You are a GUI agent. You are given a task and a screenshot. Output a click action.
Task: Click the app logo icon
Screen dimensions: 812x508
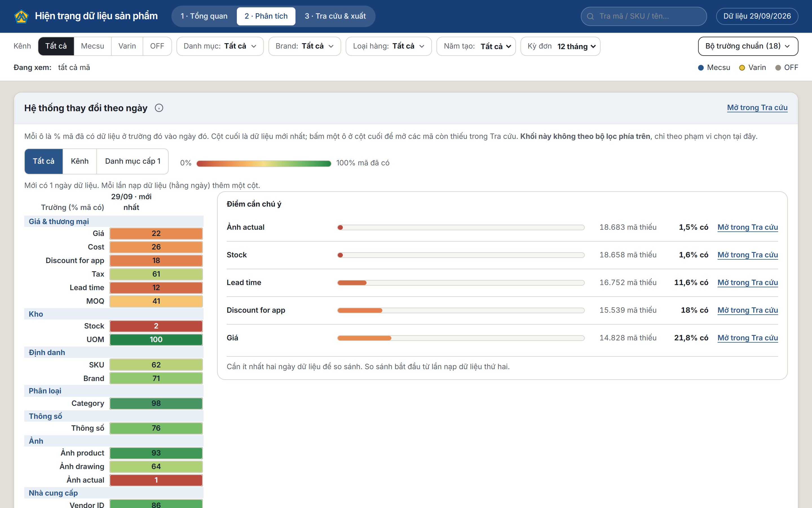pyautogui.click(x=21, y=16)
